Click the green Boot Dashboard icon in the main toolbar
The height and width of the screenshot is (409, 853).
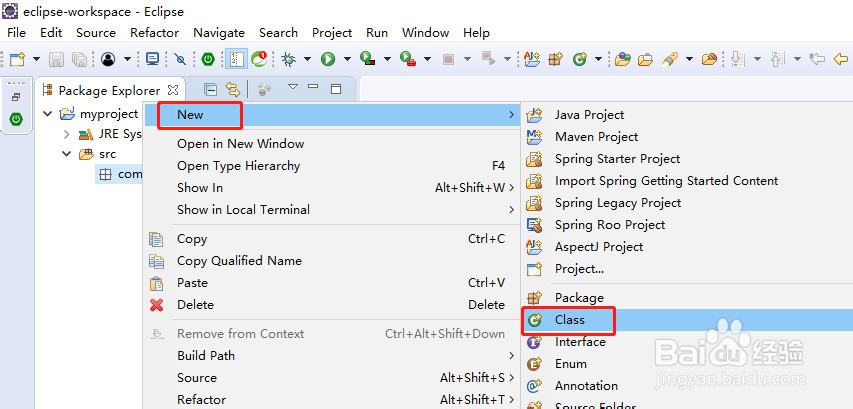coord(208,59)
